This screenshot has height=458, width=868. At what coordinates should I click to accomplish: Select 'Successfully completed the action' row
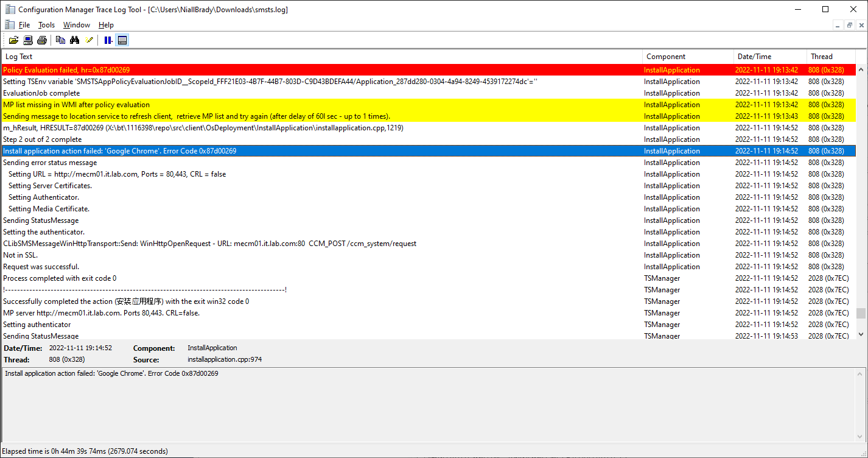[x=429, y=301]
